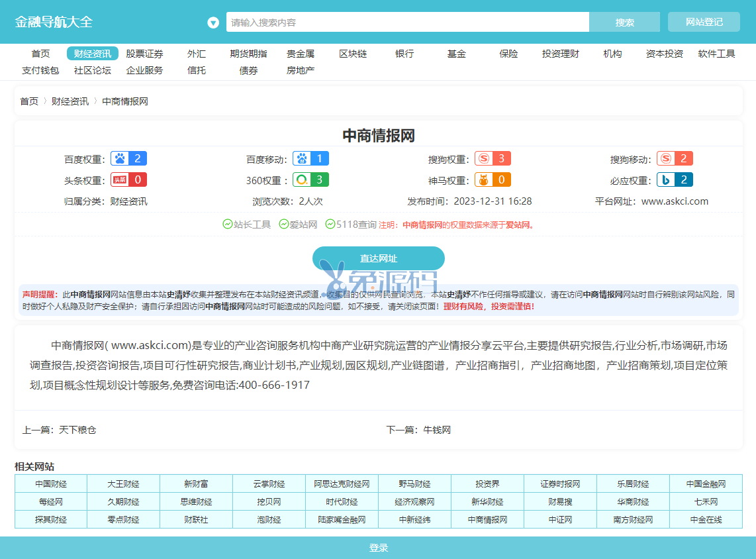Open 期货期指 category
The height and width of the screenshot is (559, 756).
tap(248, 54)
